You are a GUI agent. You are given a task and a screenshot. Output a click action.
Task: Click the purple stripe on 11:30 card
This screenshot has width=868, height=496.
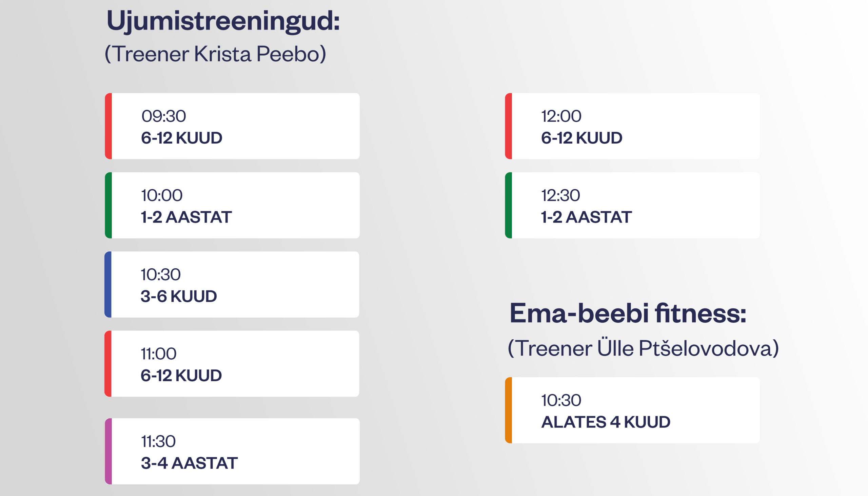click(108, 451)
